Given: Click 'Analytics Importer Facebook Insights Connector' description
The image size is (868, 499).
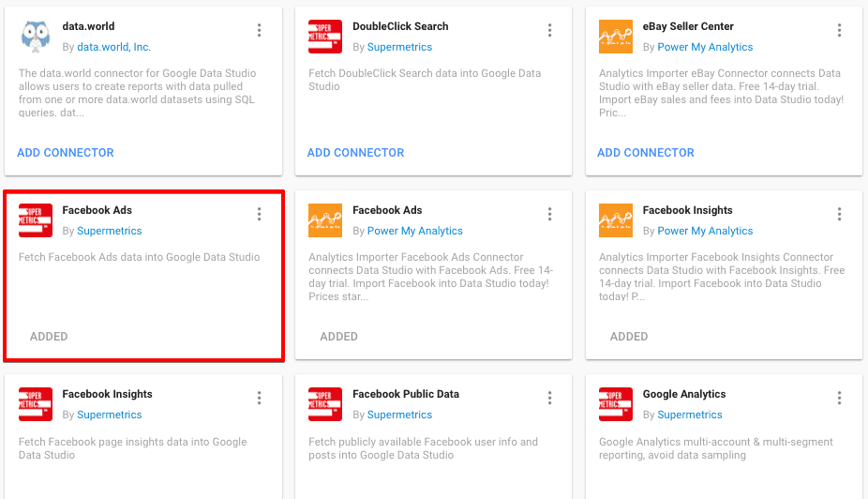Looking at the screenshot, I should pyautogui.click(x=722, y=277).
